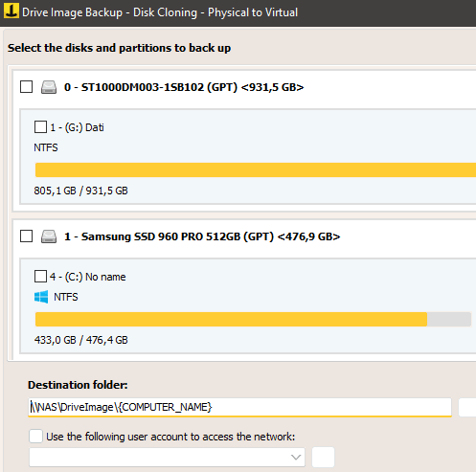Check the G: Dati partition checkbox
Image resolution: width=476 pixels, height=472 pixels.
point(40,127)
